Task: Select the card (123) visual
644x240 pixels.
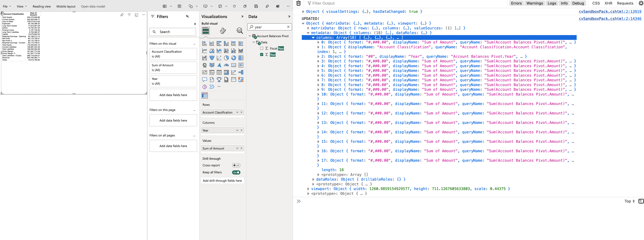Action: pyautogui.click(x=234, y=65)
